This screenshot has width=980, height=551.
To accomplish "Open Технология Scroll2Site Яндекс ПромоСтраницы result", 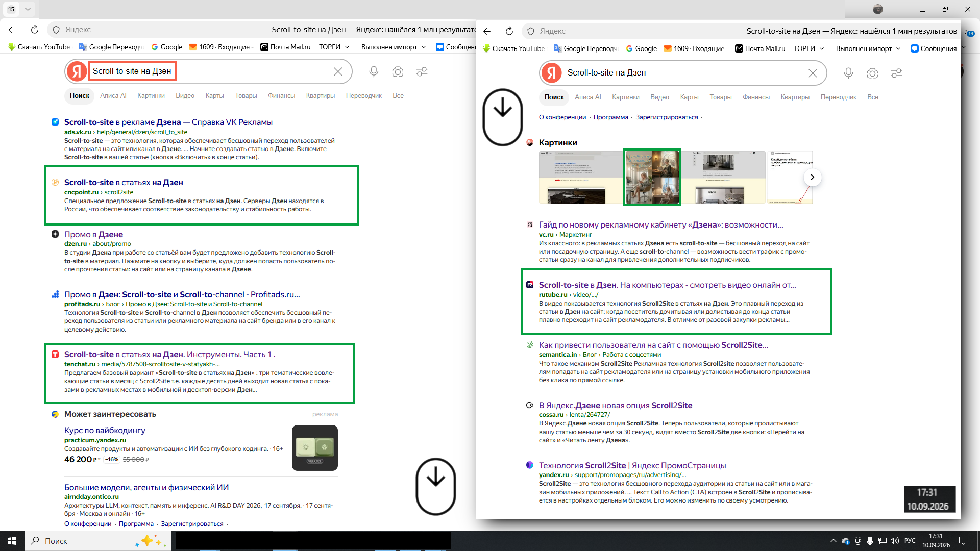I will [632, 466].
